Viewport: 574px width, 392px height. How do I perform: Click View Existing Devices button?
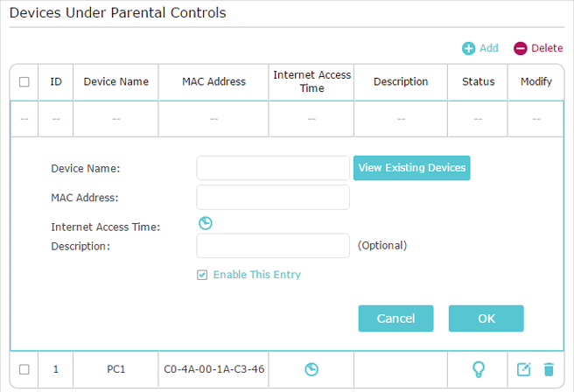point(412,168)
